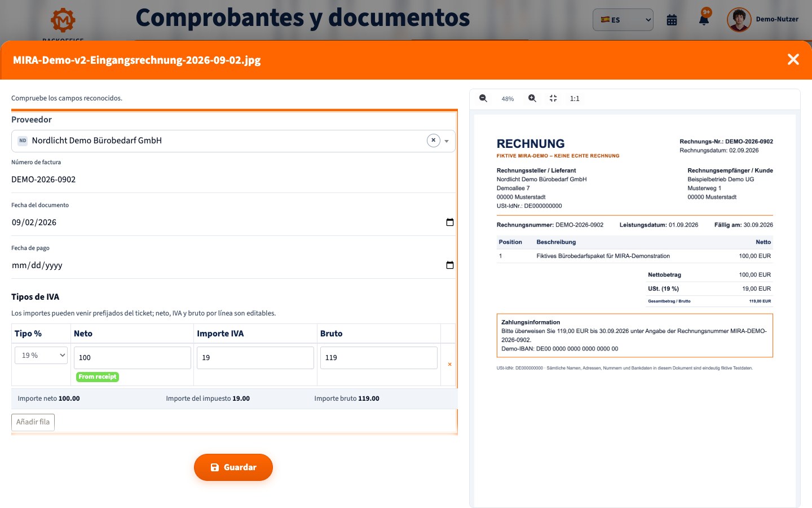Open the calendar icon in header
Viewport: 812px width, 508px height.
click(x=672, y=20)
